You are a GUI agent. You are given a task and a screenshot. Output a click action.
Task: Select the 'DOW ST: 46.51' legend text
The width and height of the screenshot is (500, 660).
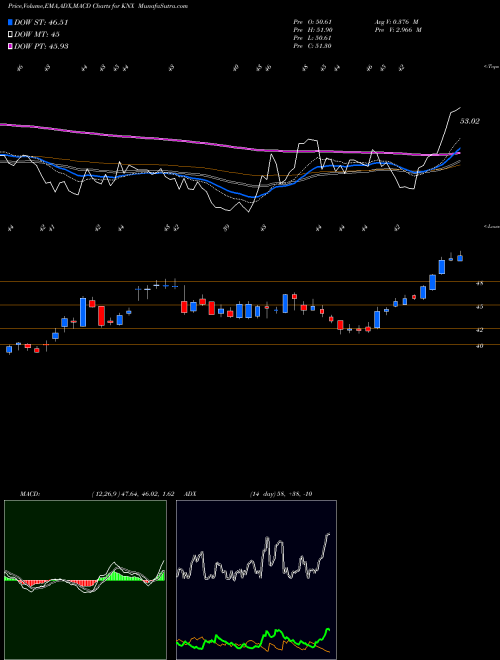41,22
